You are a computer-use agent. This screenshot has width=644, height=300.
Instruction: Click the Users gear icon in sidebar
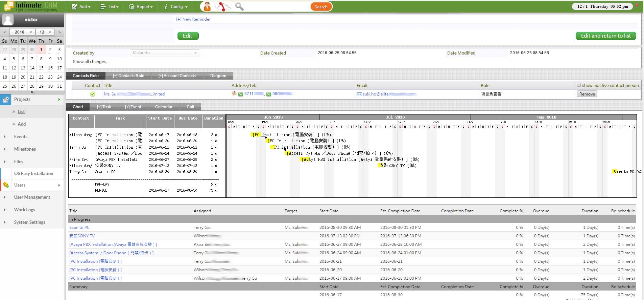tap(6, 185)
